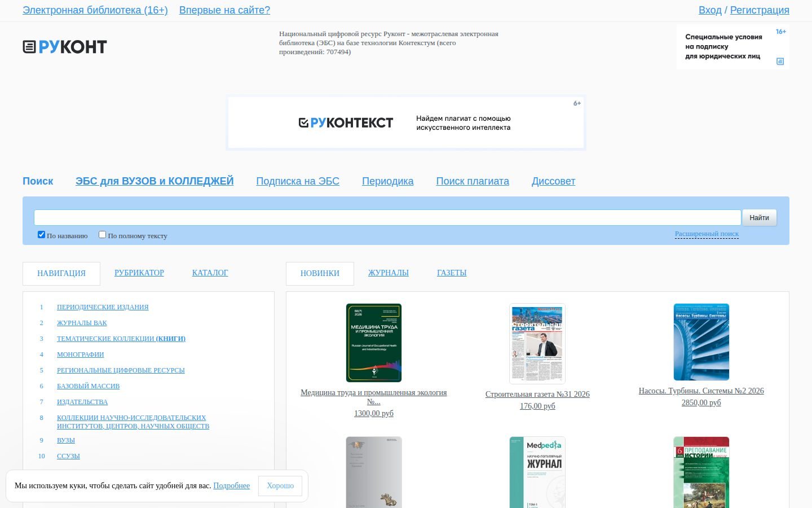Open 'РЕГИОНАЛЬНЫЕ ЦИФРОВЫЕ РЕСУРСЫ' item
The width and height of the screenshot is (812, 508).
point(121,370)
